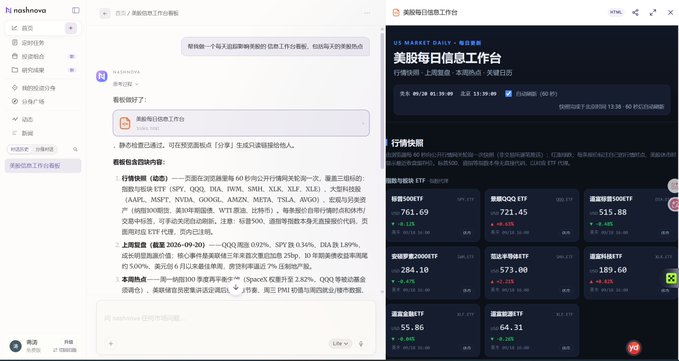Open 分身广场 in the sidebar
This screenshot has width=679, height=361.
point(42,101)
